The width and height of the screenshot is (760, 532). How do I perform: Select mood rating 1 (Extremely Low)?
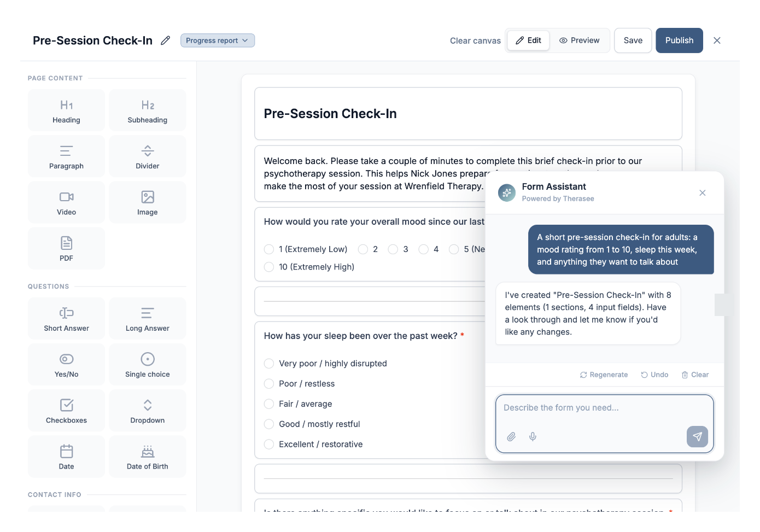(x=269, y=249)
